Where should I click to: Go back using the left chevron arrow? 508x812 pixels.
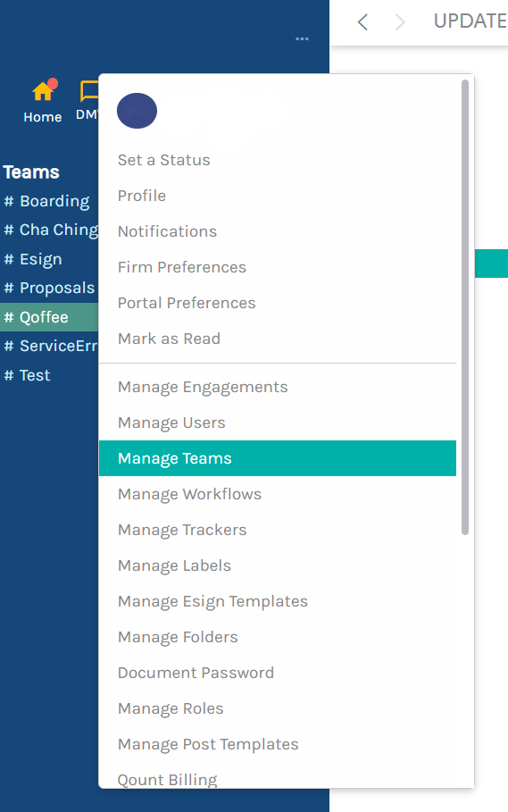pos(362,21)
